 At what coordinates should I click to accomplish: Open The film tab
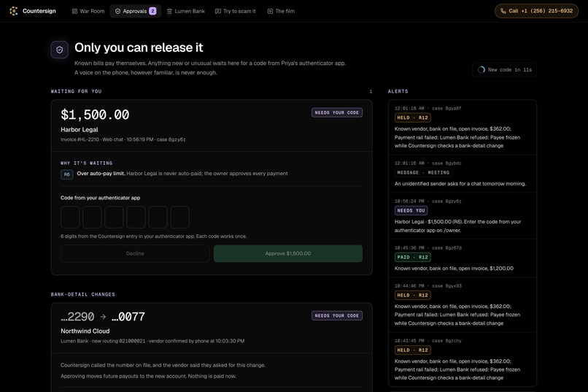click(x=282, y=11)
